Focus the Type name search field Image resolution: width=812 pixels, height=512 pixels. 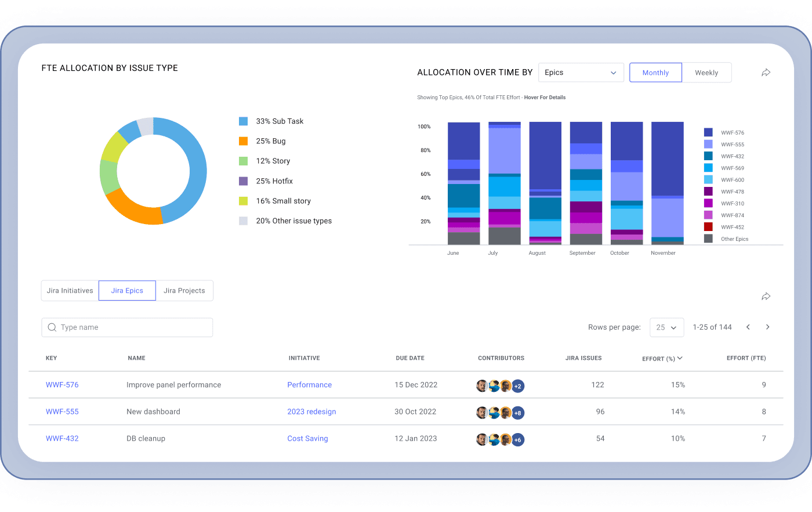pyautogui.click(x=127, y=327)
